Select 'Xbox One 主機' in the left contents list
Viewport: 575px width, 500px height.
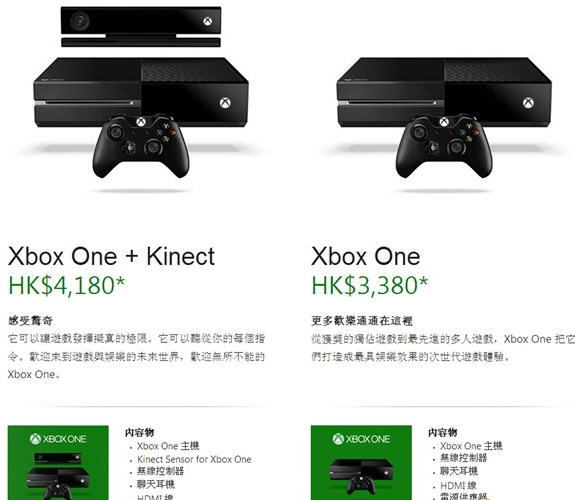[x=168, y=446]
